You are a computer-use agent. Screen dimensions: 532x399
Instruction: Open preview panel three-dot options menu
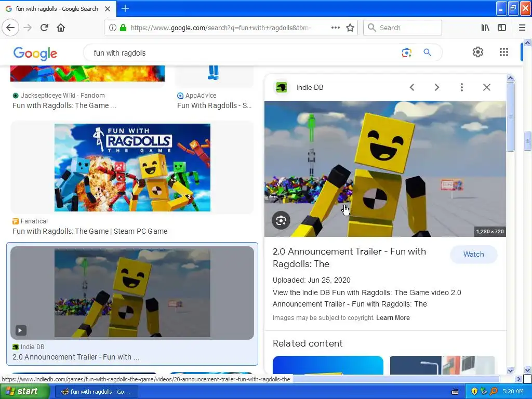coord(461,87)
